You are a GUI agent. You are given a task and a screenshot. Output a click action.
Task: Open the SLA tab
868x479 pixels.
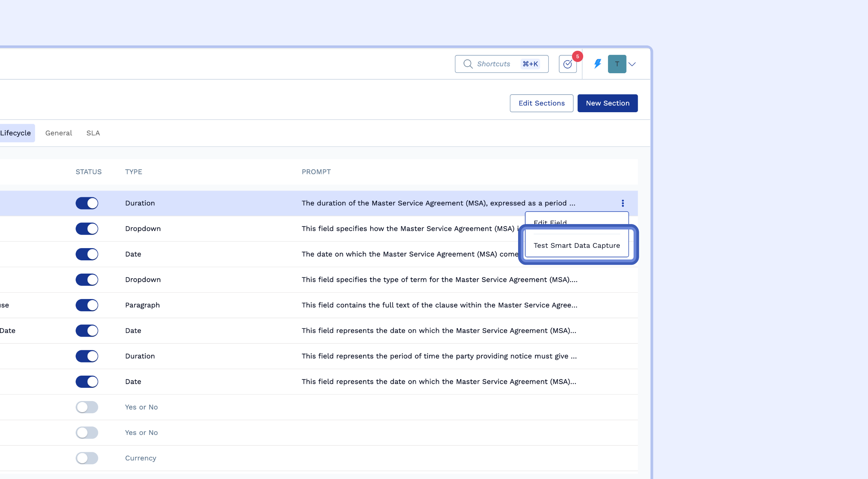pyautogui.click(x=93, y=133)
